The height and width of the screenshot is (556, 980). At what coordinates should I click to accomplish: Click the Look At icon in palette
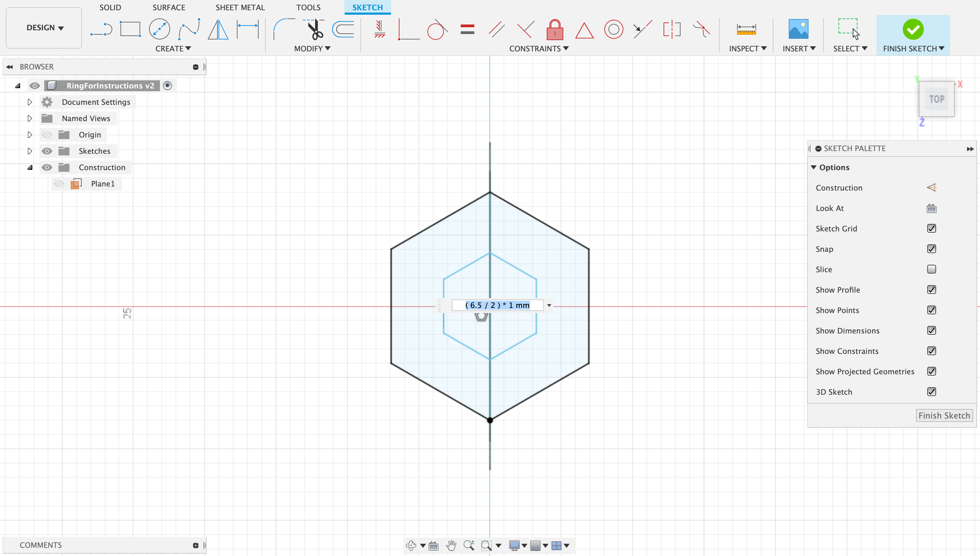pos(932,208)
